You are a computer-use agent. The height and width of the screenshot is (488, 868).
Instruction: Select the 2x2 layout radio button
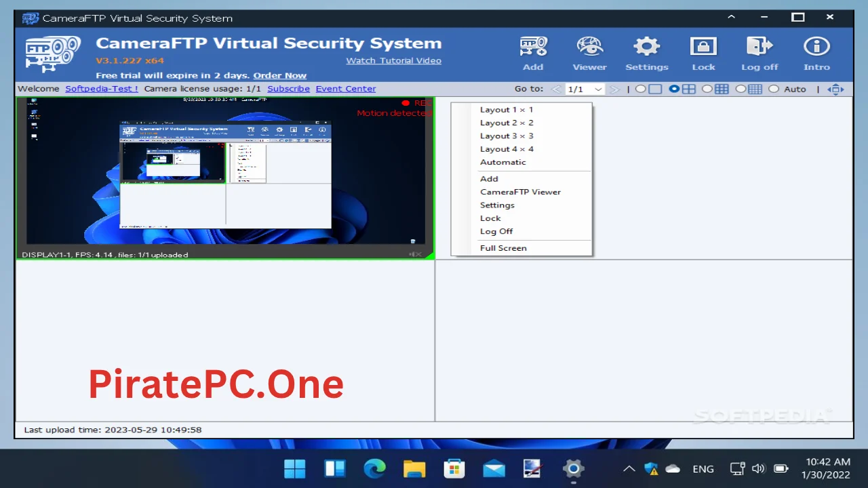pyautogui.click(x=674, y=89)
